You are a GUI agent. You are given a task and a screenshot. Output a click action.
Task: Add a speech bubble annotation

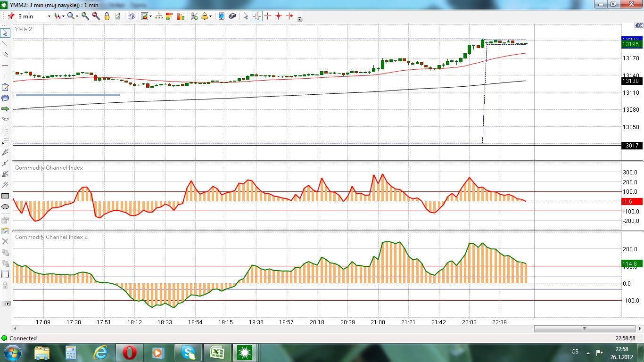[x=5, y=98]
